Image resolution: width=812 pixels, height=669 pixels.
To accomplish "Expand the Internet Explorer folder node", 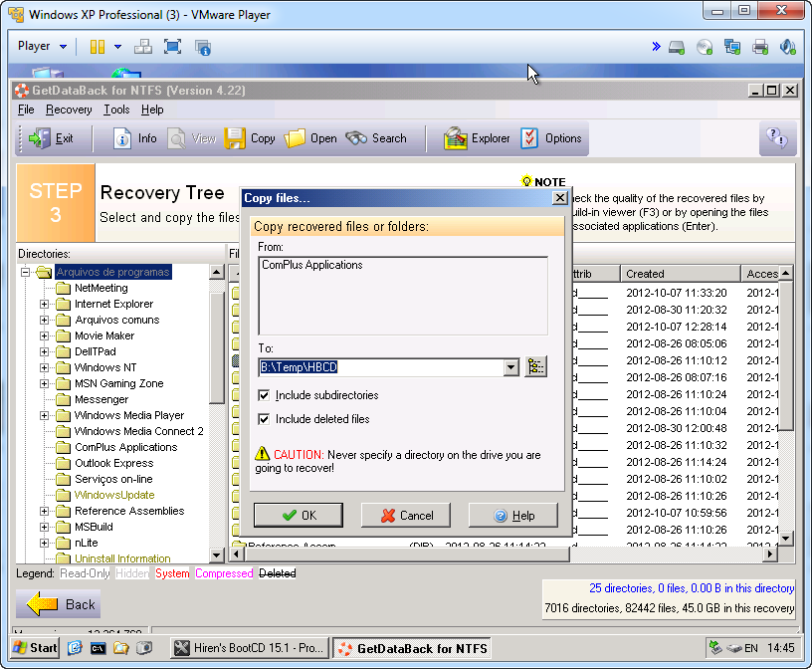I will click(x=44, y=305).
